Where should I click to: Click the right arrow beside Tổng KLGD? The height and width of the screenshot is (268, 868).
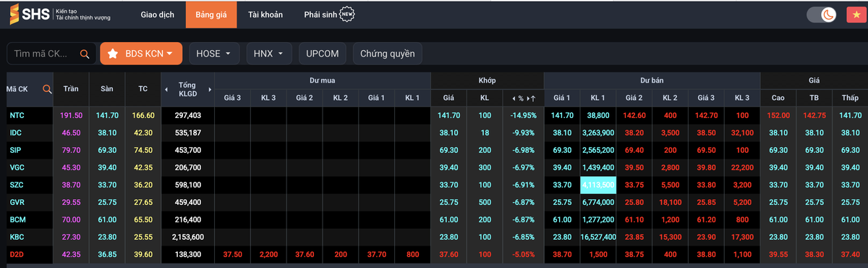210,89
